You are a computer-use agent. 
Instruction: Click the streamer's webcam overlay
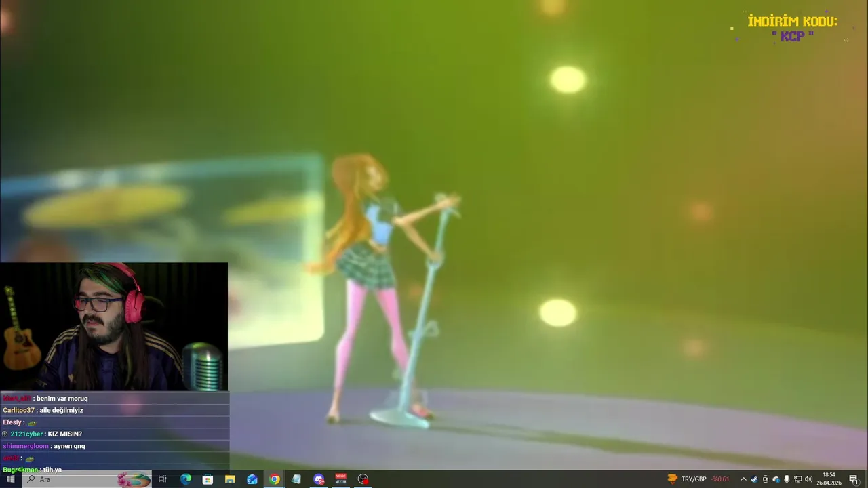[x=114, y=327]
